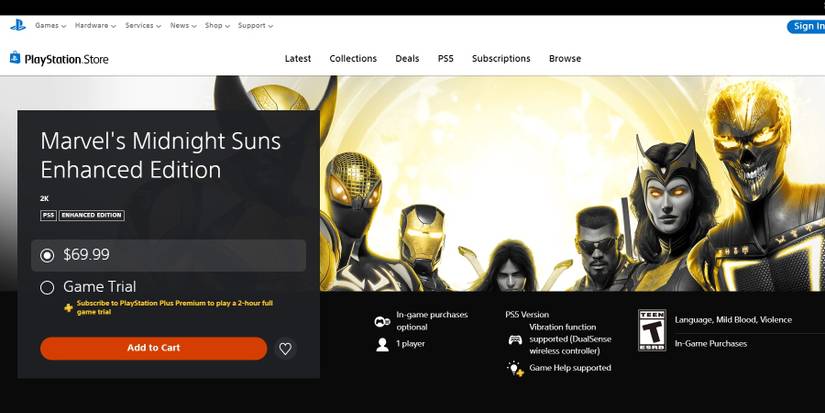Open the Latest store tab
The height and width of the screenshot is (413, 825).
298,58
